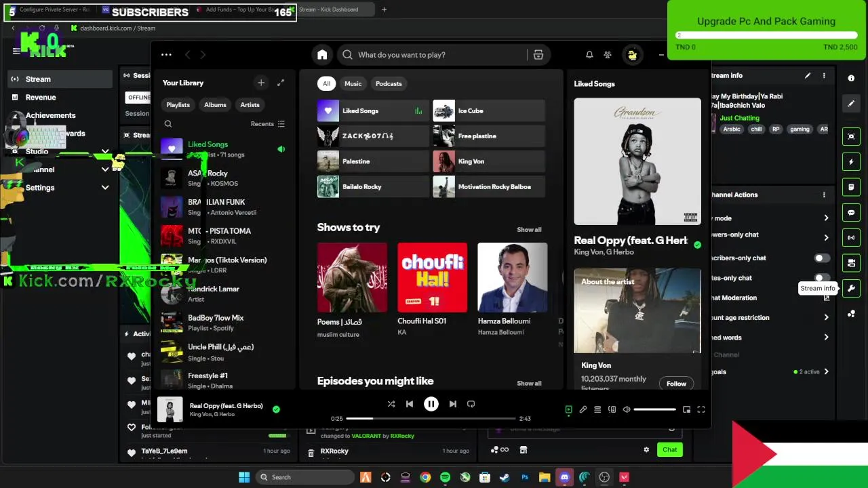Viewport: 868px width, 488px height.
Task: Skip to next track
Action: click(x=452, y=404)
